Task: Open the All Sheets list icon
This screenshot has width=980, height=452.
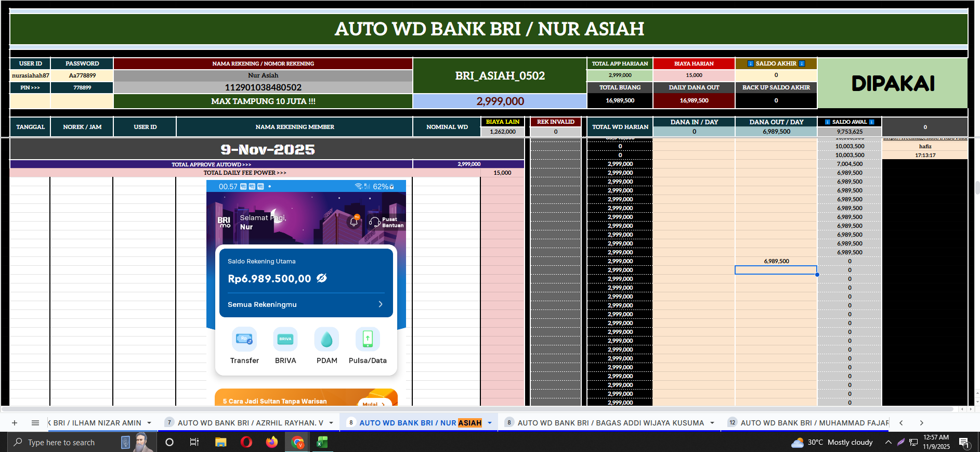Action: pyautogui.click(x=35, y=423)
